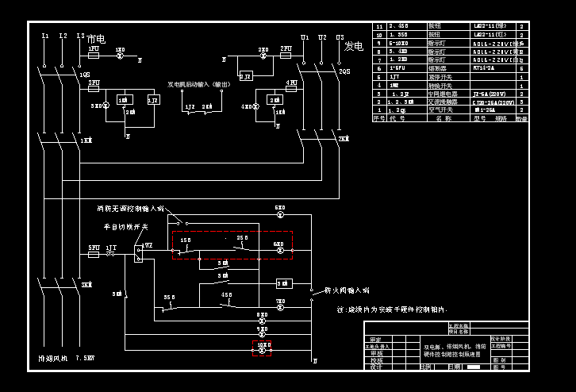This screenshot has width=576, height=392.
Task: Select the 1FU fuse symbol
Action: click(94, 56)
